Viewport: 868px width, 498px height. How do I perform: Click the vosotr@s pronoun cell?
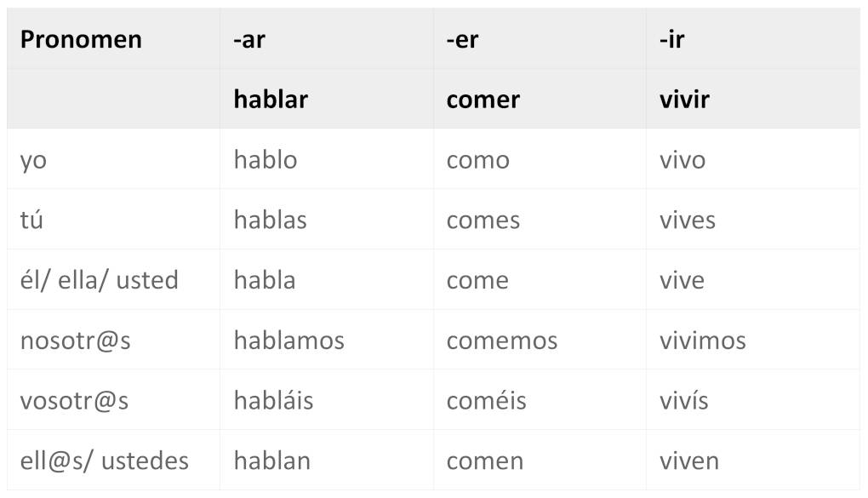tap(74, 401)
